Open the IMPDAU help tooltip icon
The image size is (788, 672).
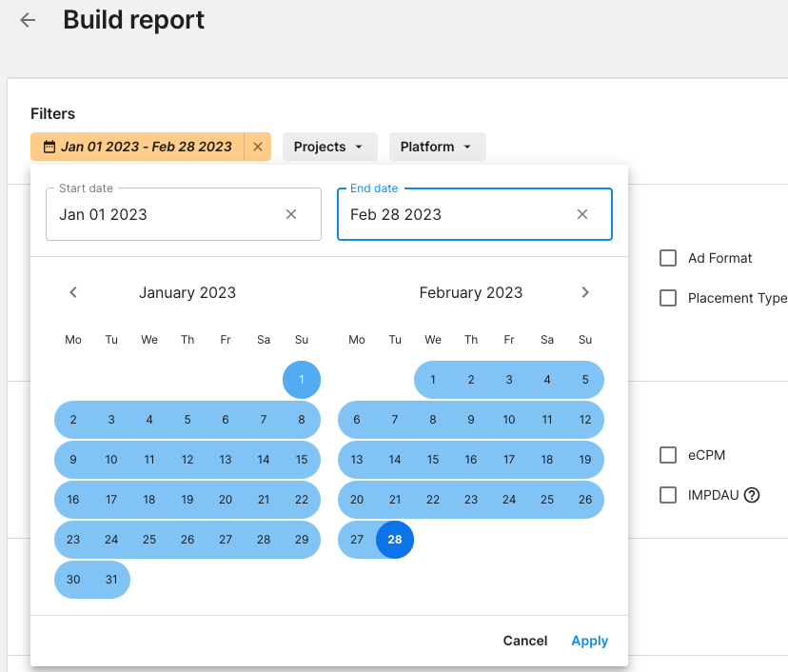coord(752,495)
